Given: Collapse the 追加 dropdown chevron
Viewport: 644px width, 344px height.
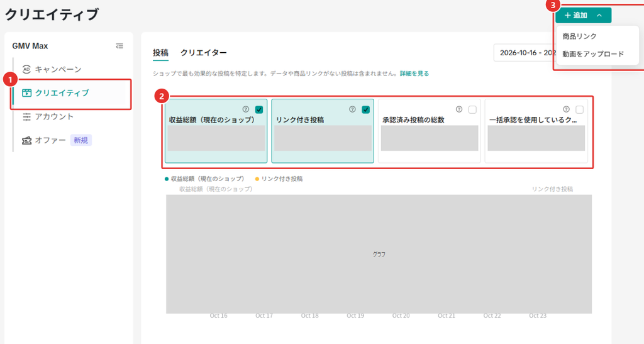Looking at the screenshot, I should pos(599,15).
